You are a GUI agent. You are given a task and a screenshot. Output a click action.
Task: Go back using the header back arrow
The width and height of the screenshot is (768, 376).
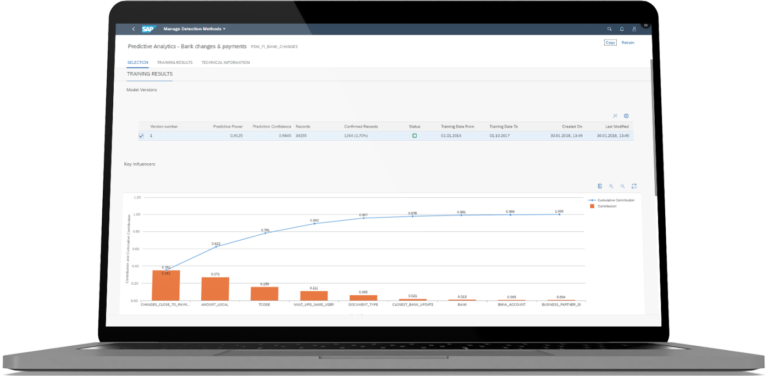(x=133, y=29)
